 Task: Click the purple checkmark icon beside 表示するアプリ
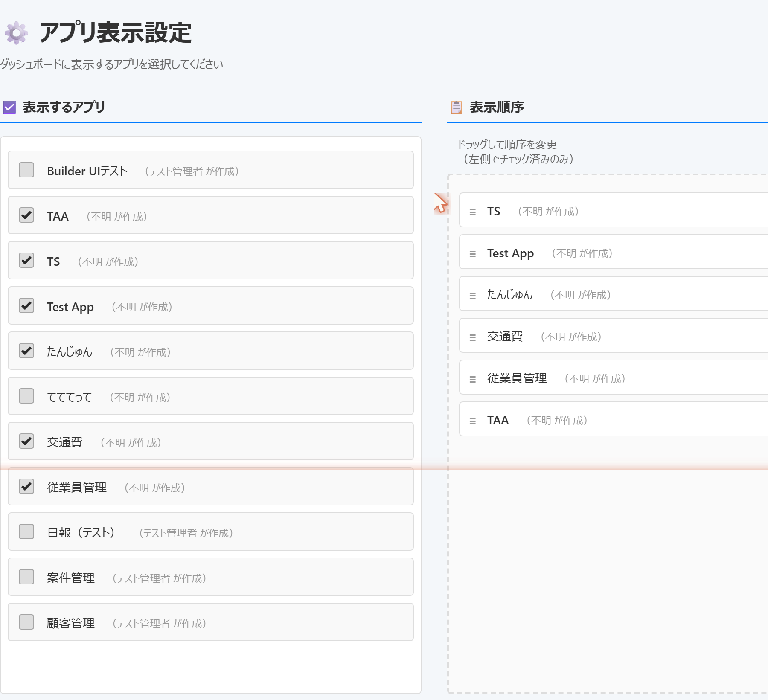(9, 107)
